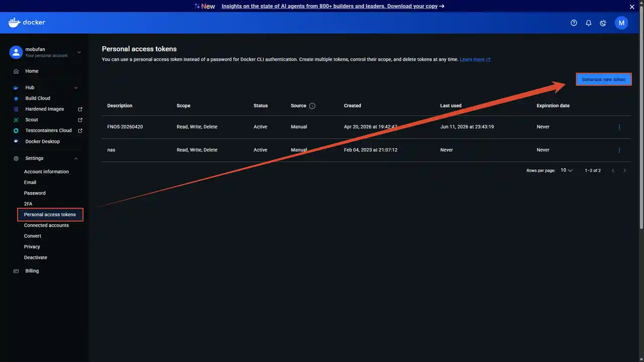Screen dimensions: 644x362
Task: Open Deactivate settings page
Action: 36,257
